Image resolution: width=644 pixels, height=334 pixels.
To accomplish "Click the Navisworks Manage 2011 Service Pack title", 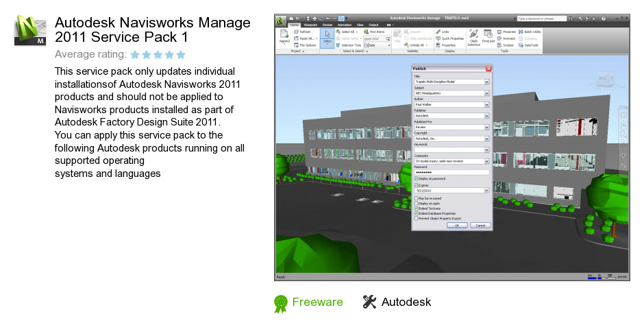I will pos(152,29).
